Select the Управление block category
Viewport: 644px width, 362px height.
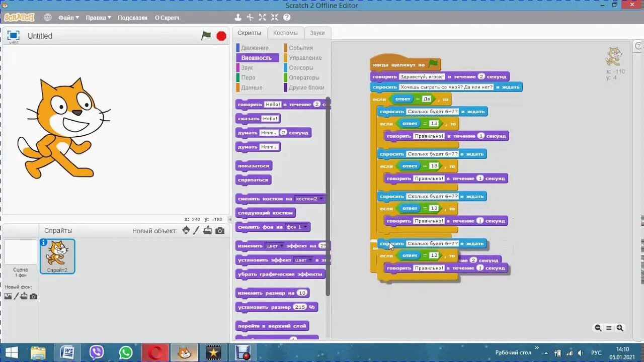(x=305, y=58)
